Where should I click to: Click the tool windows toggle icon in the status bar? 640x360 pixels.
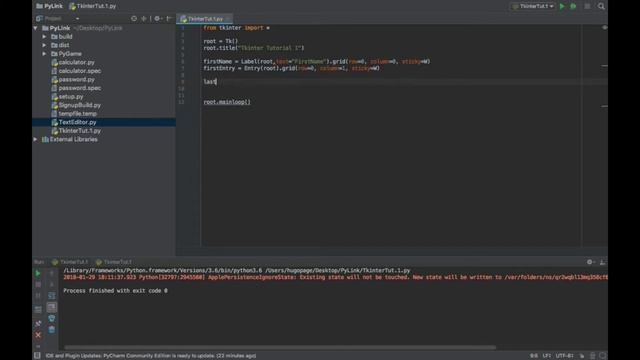[37, 356]
